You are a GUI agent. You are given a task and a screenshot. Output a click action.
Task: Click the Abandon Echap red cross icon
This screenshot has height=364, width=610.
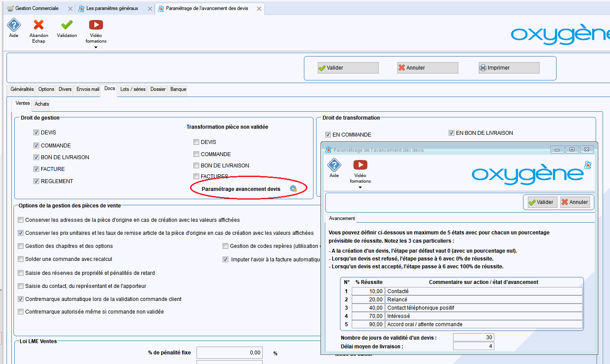[39, 25]
